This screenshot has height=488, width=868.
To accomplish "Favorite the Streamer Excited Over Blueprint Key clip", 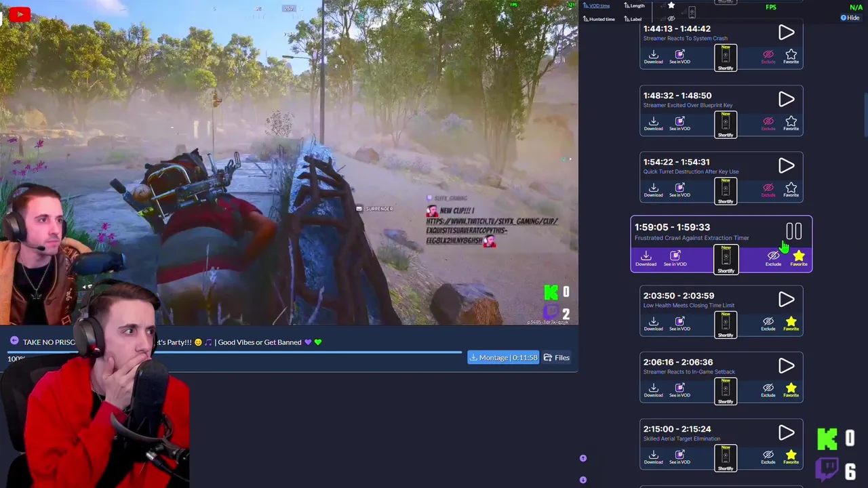I will 791,124.
